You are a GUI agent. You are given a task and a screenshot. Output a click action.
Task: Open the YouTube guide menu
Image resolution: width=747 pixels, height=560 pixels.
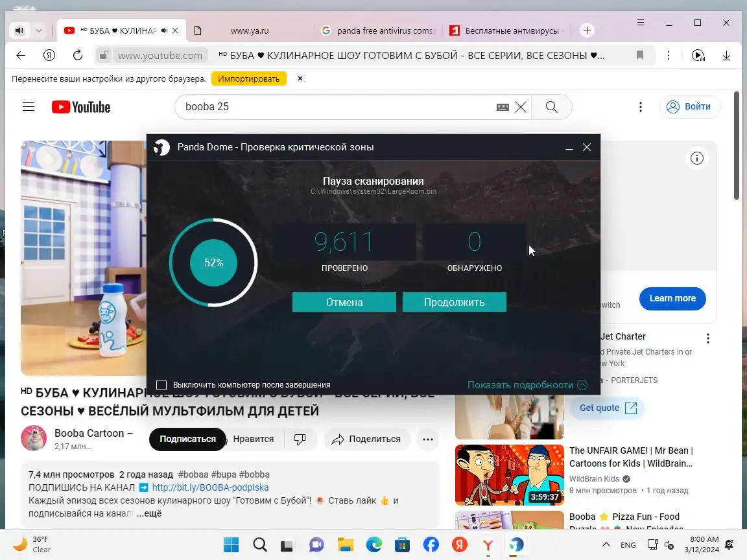[29, 107]
